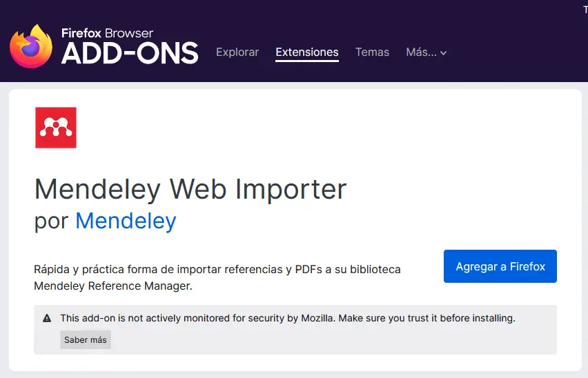
Task: Click the Saber más button
Action: (x=86, y=340)
